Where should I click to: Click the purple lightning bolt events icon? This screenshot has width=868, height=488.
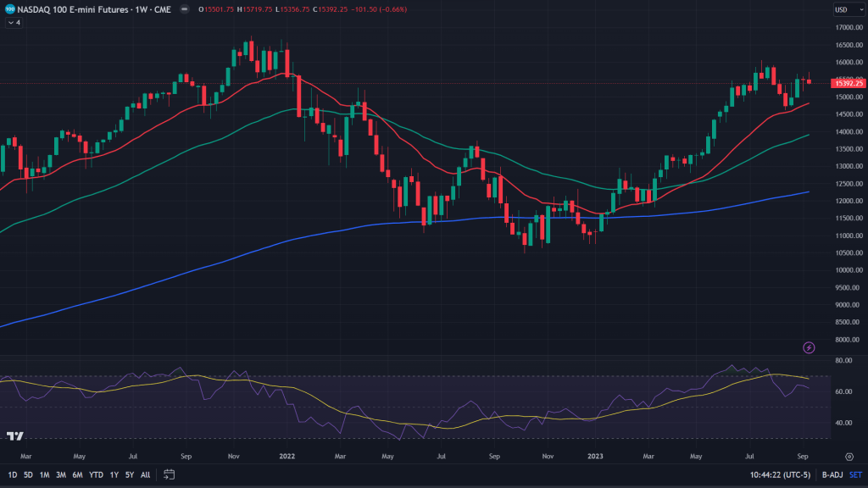(809, 347)
